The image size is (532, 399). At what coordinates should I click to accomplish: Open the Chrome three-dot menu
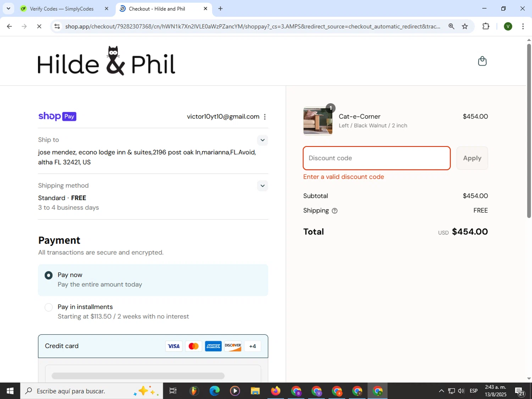pyautogui.click(x=523, y=26)
